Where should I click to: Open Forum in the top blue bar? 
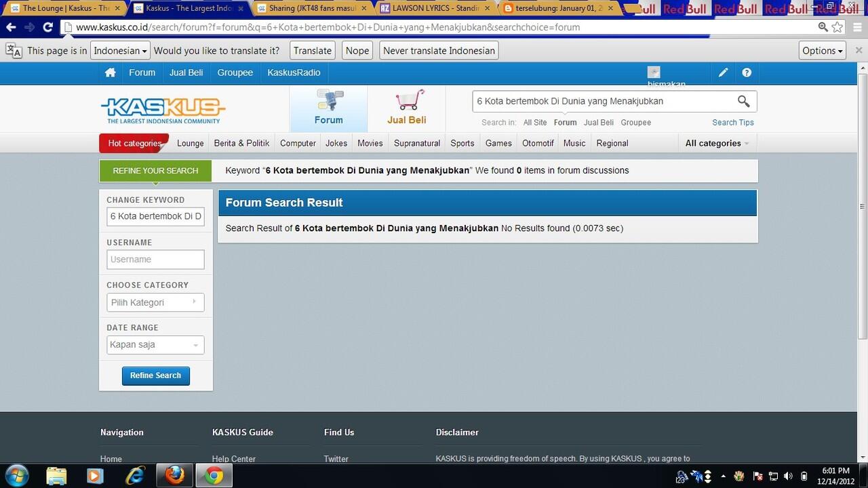click(x=142, y=73)
